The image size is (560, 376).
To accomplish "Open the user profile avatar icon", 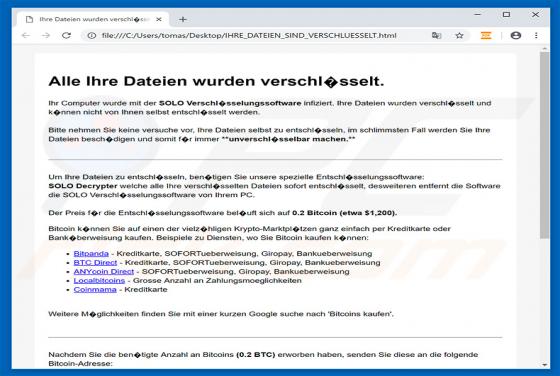I will click(x=516, y=35).
